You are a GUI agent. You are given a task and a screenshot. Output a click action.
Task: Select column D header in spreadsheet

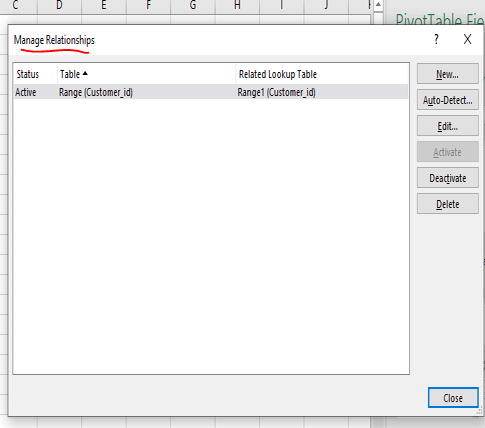[x=59, y=5]
